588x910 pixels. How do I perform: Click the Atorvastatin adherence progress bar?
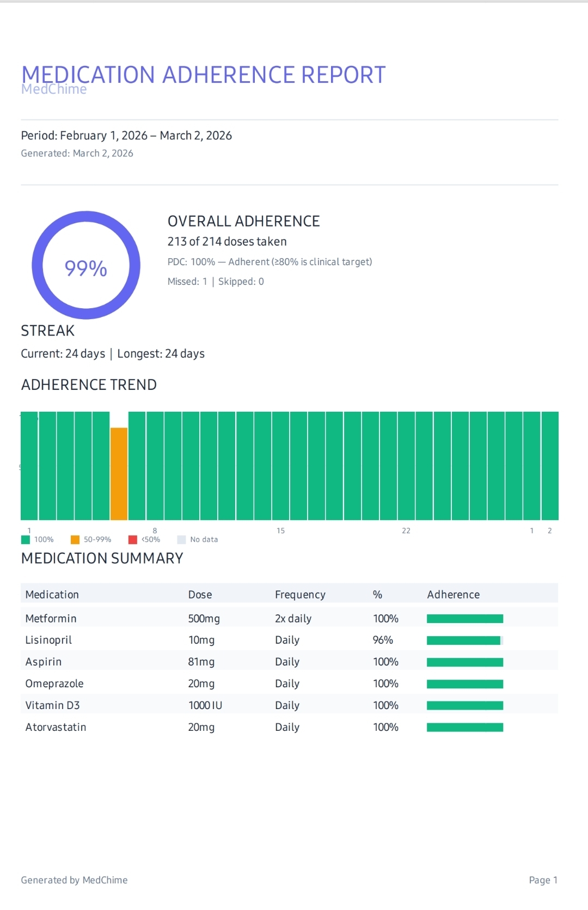click(x=464, y=728)
